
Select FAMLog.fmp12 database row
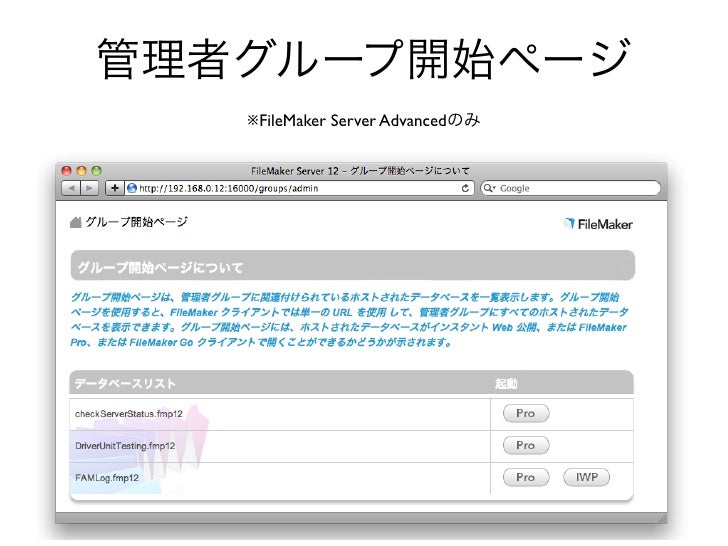point(351,478)
